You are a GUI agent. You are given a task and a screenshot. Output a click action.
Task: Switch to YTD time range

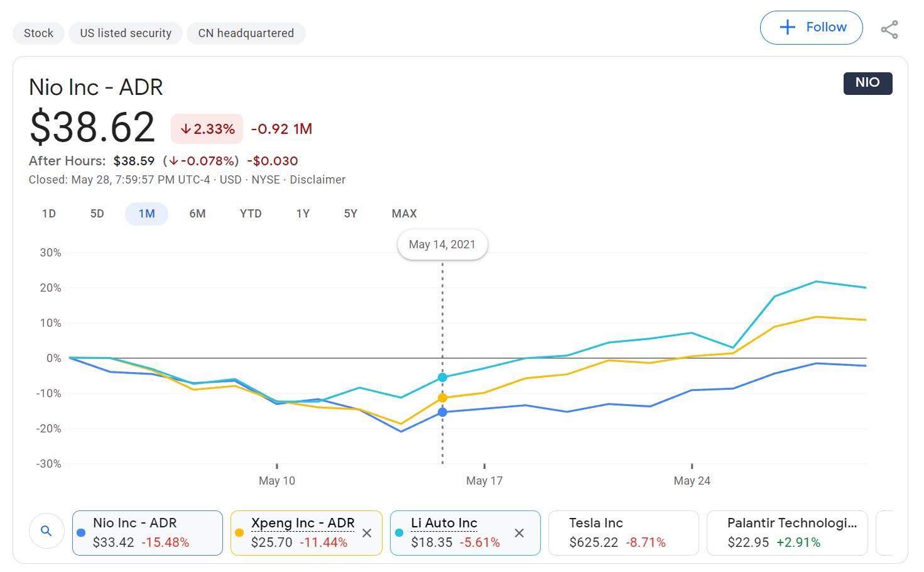pyautogui.click(x=251, y=214)
